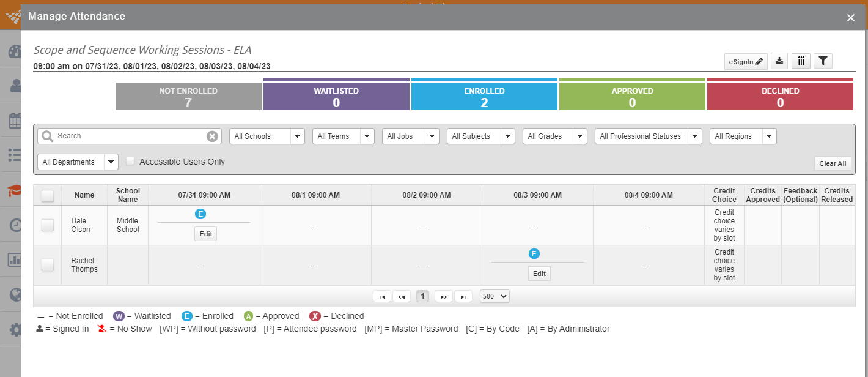
Task: Open the calendar icon in the sidebar
Action: tap(15, 121)
